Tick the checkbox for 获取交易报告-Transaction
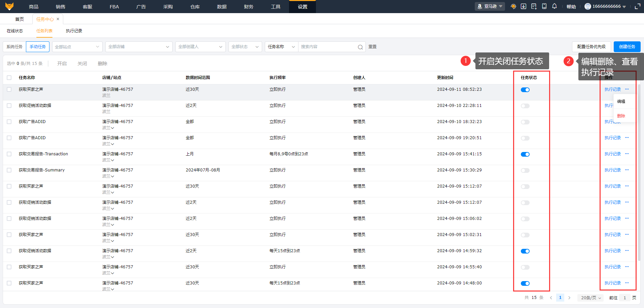The height and width of the screenshot is (308, 644). click(x=9, y=154)
